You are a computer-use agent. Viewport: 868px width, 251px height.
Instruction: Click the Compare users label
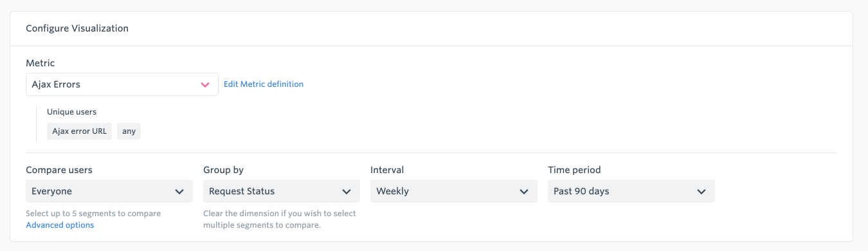coord(59,170)
